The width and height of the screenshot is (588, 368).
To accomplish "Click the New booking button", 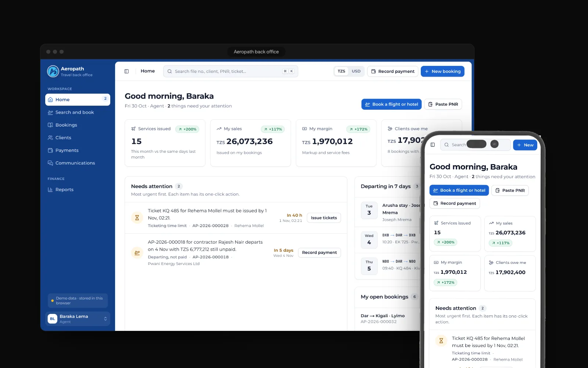I will click(442, 71).
